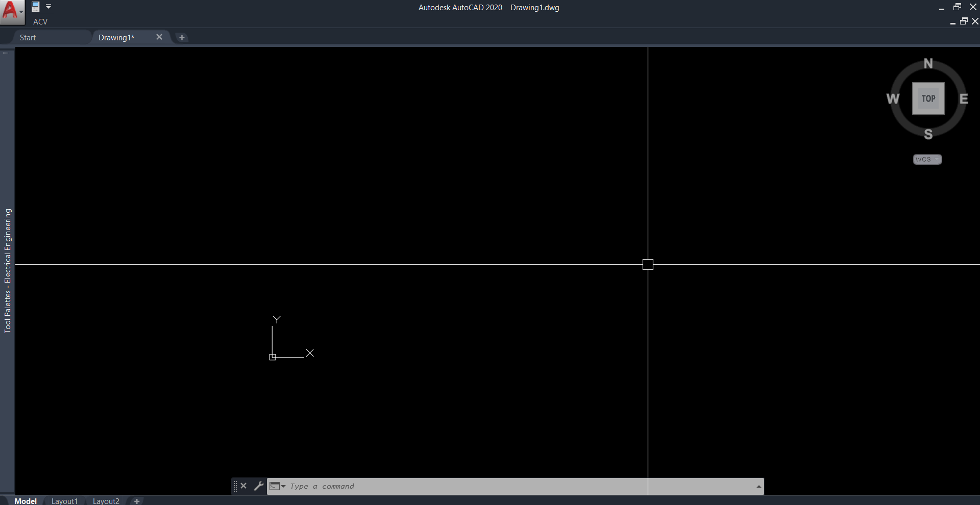Click the TOP face of the ViewCube

(x=928, y=98)
